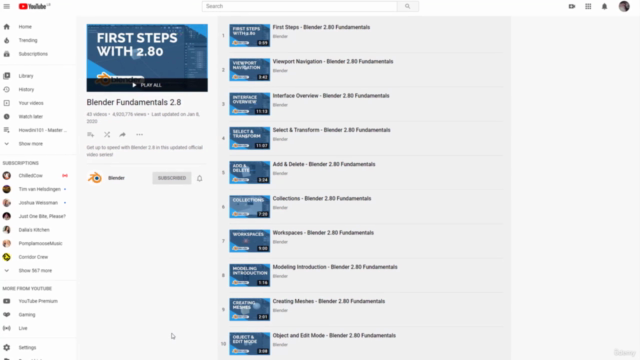
Task: Open Select & Transform video thumbnail
Action: click(x=249, y=138)
